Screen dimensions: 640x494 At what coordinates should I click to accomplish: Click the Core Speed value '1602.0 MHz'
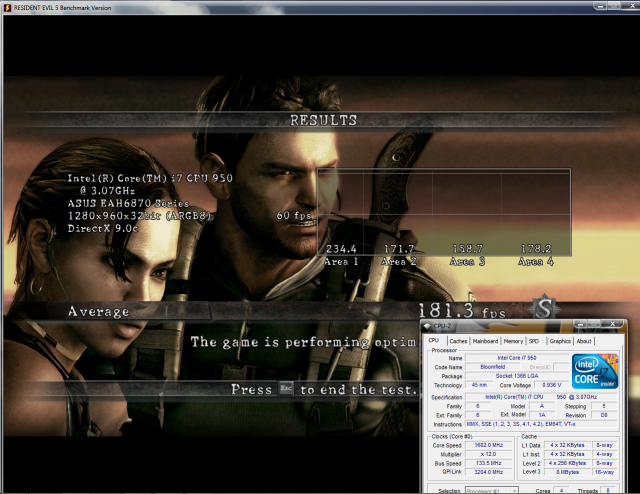pos(489,445)
